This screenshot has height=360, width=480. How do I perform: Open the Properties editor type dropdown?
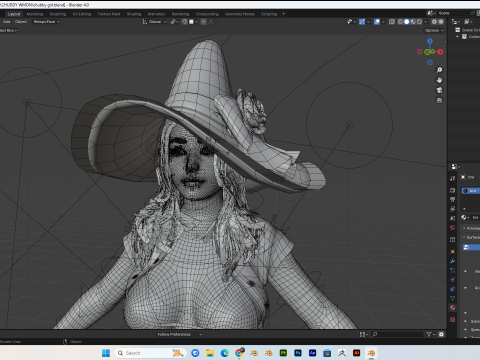tap(455, 166)
